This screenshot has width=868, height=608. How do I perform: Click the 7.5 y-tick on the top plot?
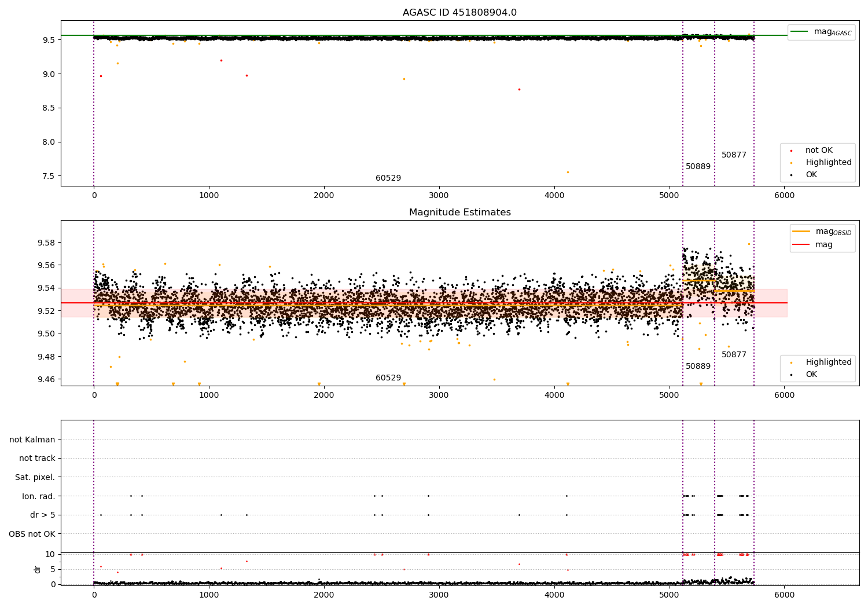49,176
